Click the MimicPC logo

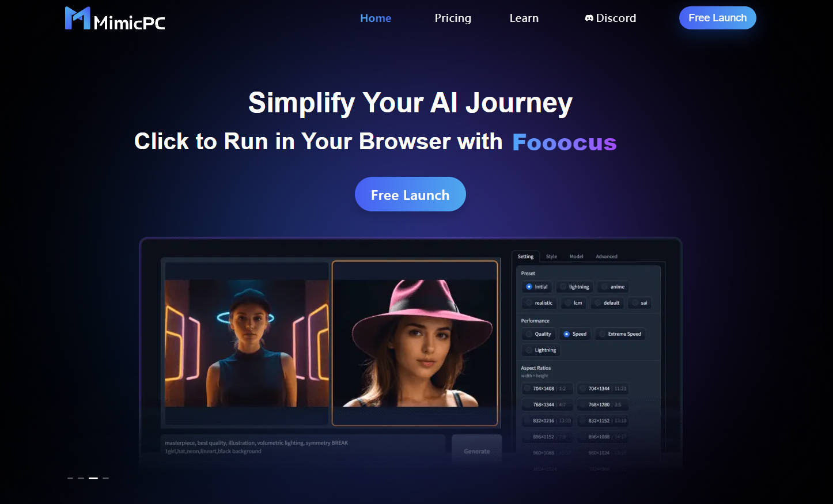tap(115, 18)
